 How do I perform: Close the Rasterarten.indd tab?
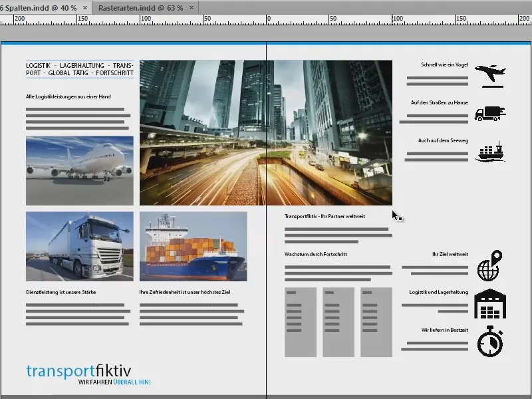192,8
